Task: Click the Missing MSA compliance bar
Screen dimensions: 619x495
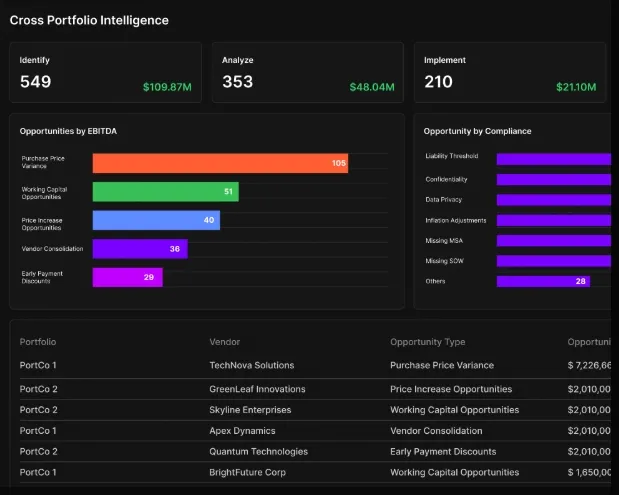Action: coord(554,240)
